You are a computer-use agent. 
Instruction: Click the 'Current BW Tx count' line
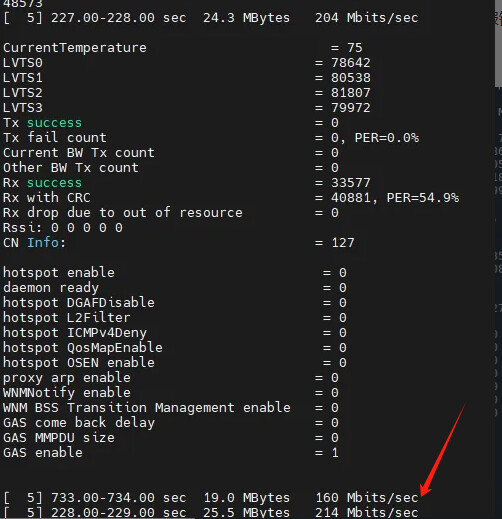(x=171, y=153)
